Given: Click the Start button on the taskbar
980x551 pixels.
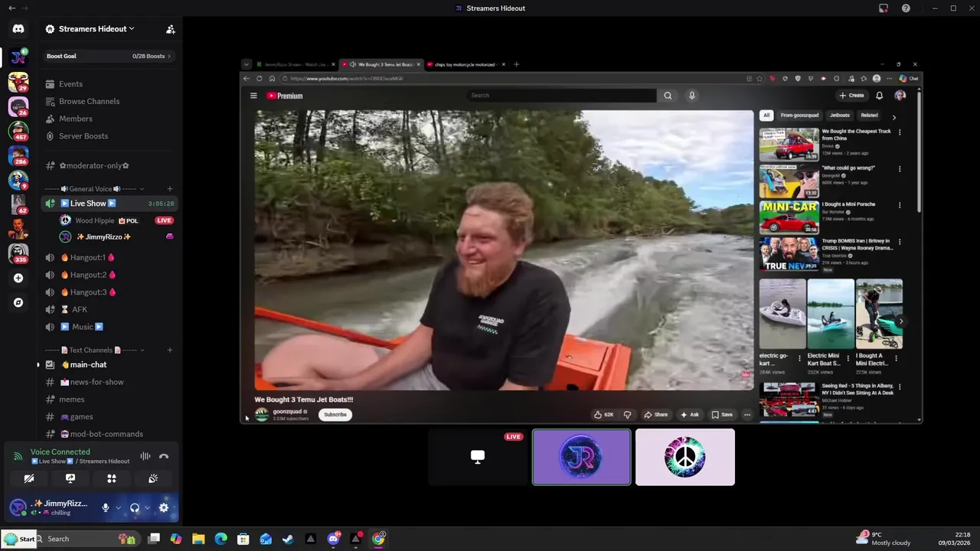Looking at the screenshot, I should point(19,539).
